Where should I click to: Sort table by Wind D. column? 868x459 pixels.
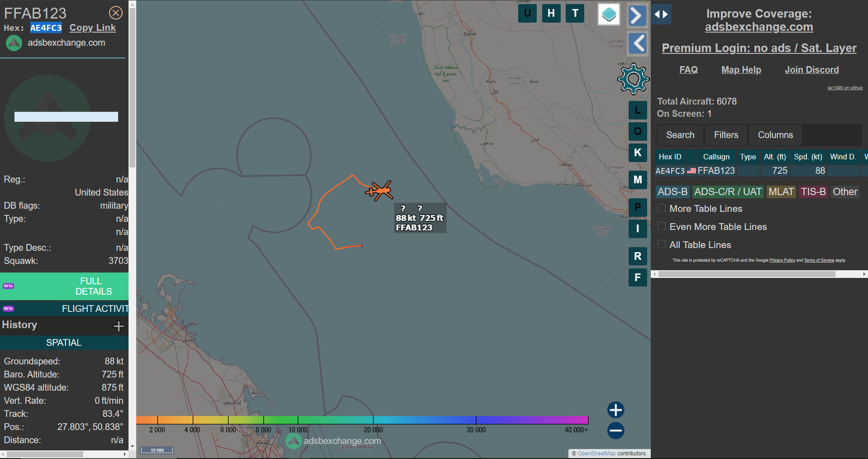click(843, 157)
